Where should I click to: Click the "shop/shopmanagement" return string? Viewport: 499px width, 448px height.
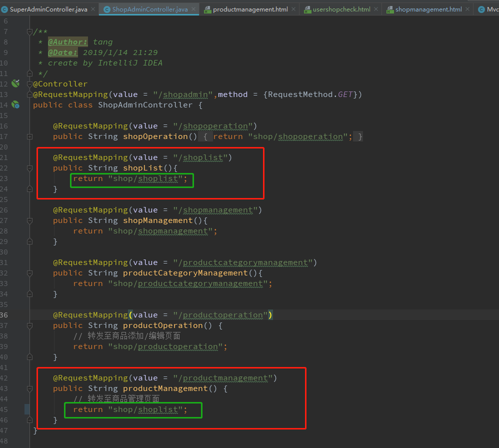(160, 231)
